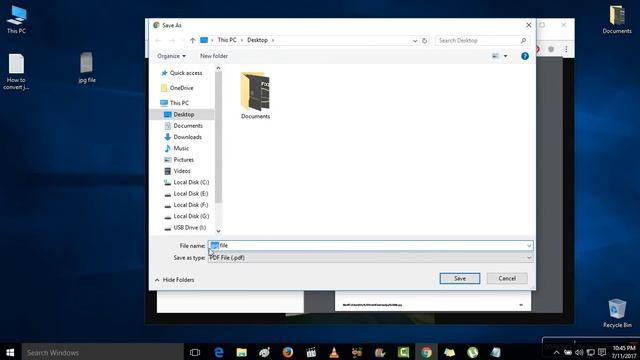Show hidden system tray icons
Viewport: 640px width, 360px height.
(556, 352)
